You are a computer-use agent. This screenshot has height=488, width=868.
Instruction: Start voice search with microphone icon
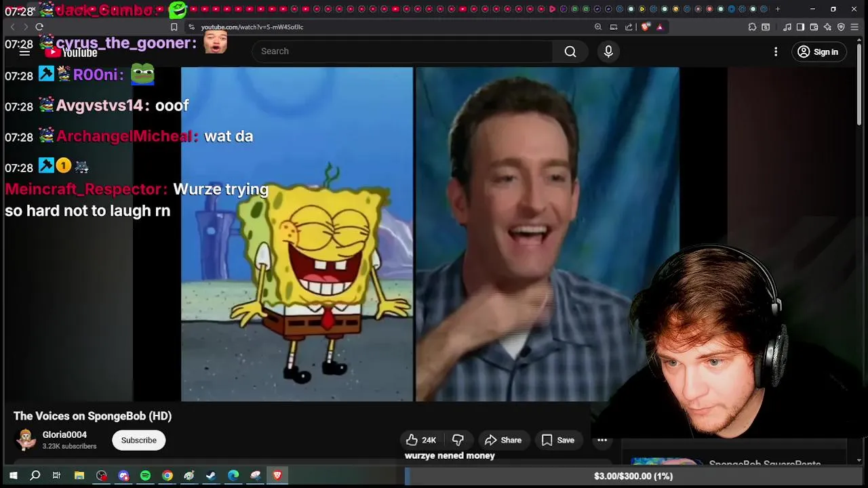click(608, 52)
